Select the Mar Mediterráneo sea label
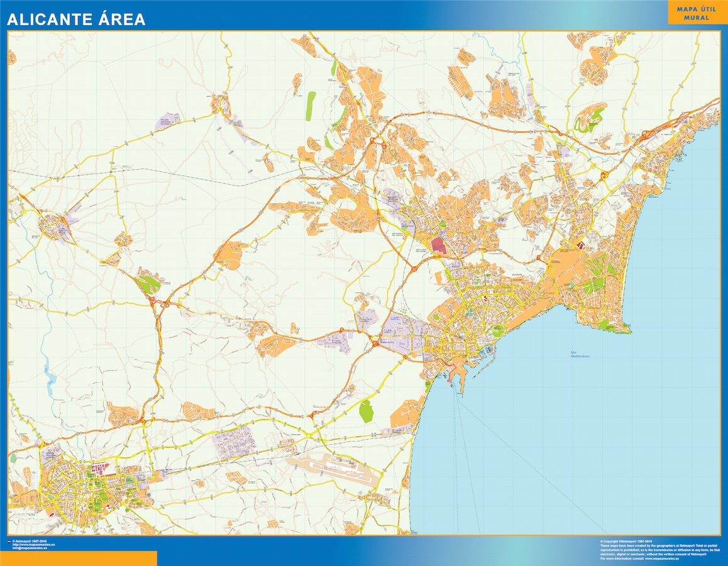Viewport: 728px width, 566px height. [578, 355]
